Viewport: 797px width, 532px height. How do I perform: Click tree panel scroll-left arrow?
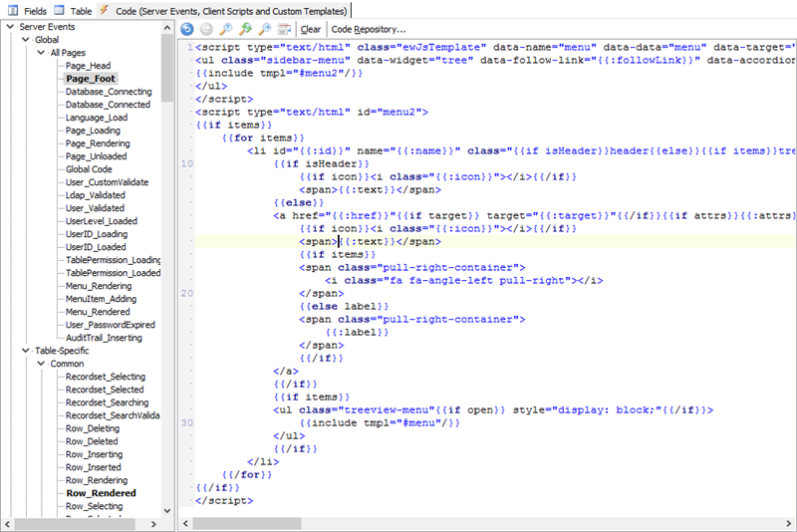[x=7, y=524]
